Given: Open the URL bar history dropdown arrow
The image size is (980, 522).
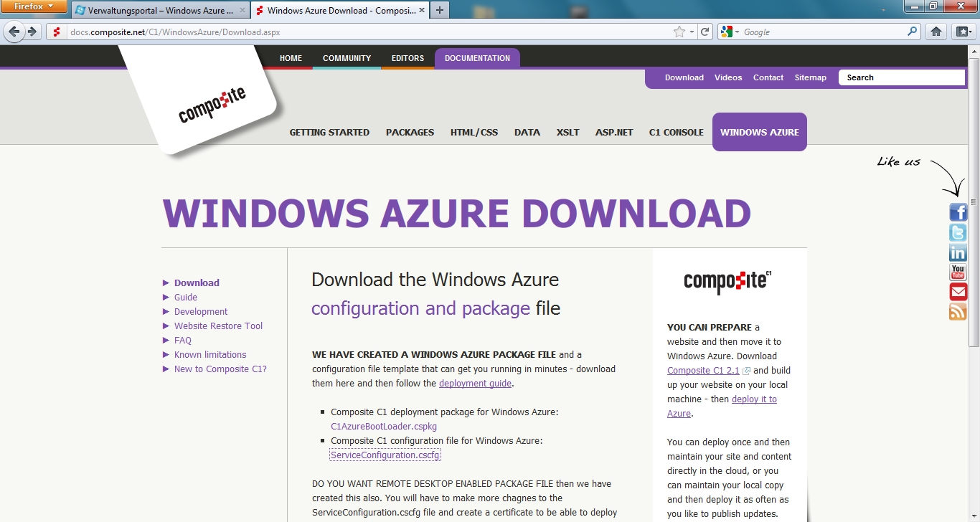Looking at the screenshot, I should click(692, 32).
